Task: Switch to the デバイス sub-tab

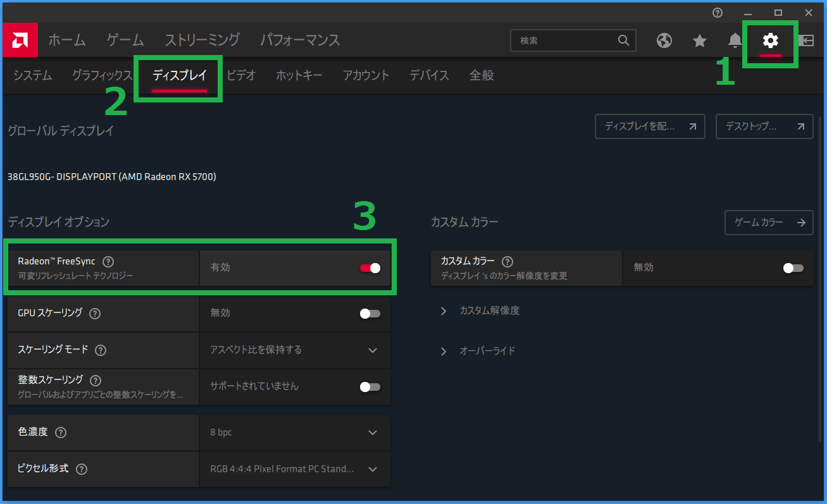Action: (429, 75)
